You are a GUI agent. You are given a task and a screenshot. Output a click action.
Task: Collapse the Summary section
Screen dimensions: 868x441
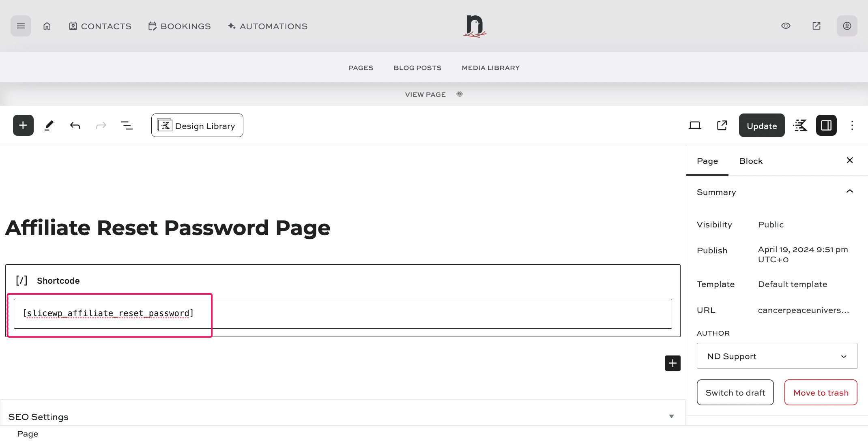[x=849, y=191]
